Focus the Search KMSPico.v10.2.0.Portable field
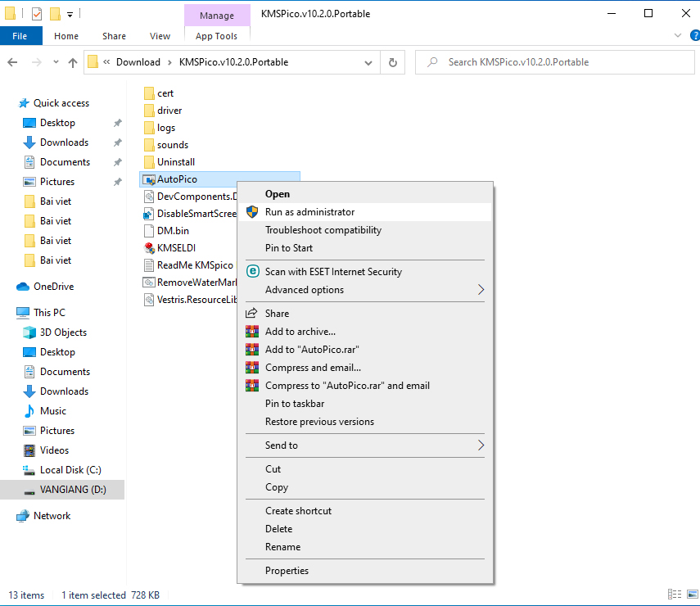Viewport: 700px width, 606px height. click(555, 62)
